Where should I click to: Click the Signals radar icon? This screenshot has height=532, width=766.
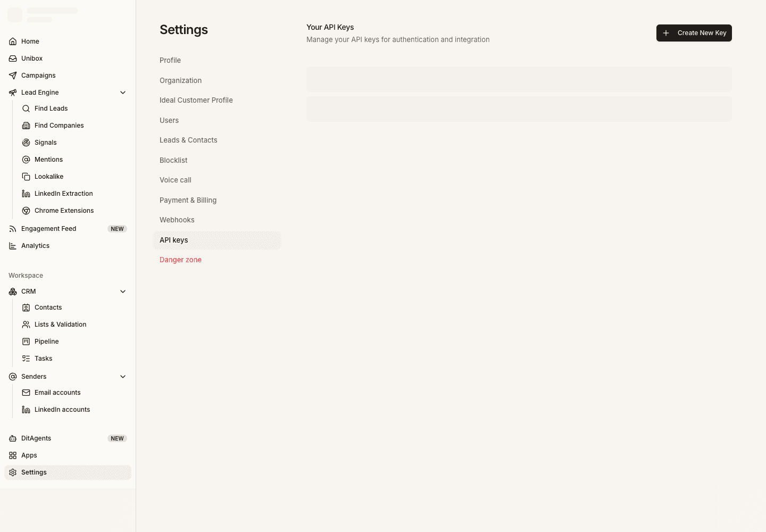tap(26, 143)
